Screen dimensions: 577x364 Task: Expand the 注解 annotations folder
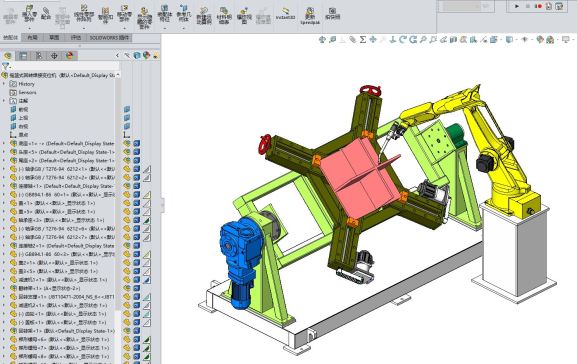pyautogui.click(x=4, y=101)
